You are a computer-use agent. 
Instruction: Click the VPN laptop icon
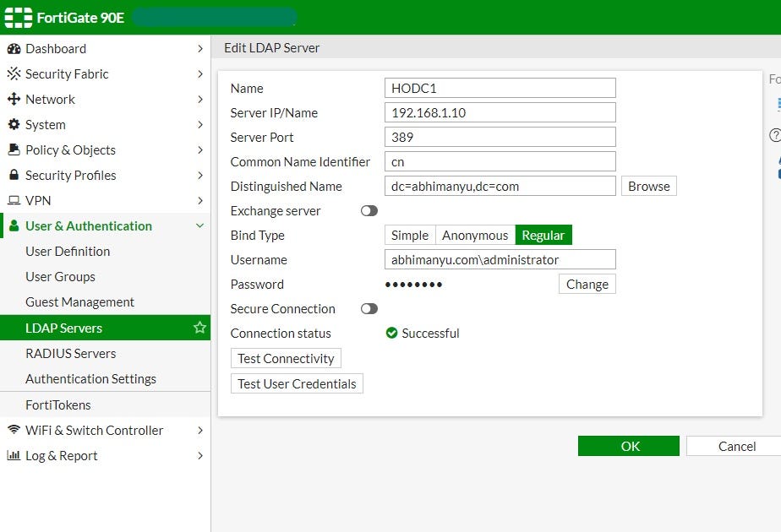[x=14, y=201]
